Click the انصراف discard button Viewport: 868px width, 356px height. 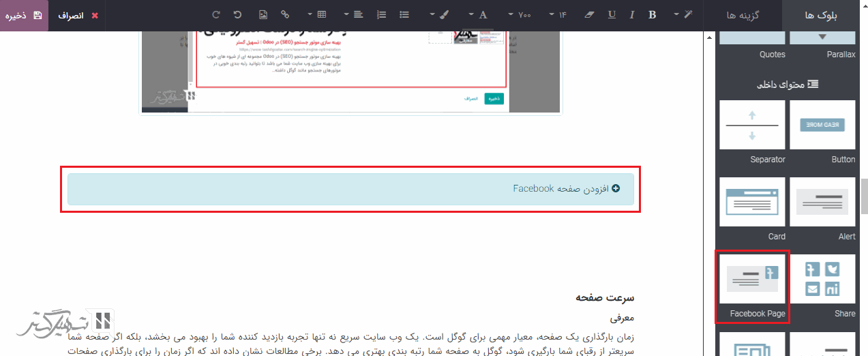[77, 15]
